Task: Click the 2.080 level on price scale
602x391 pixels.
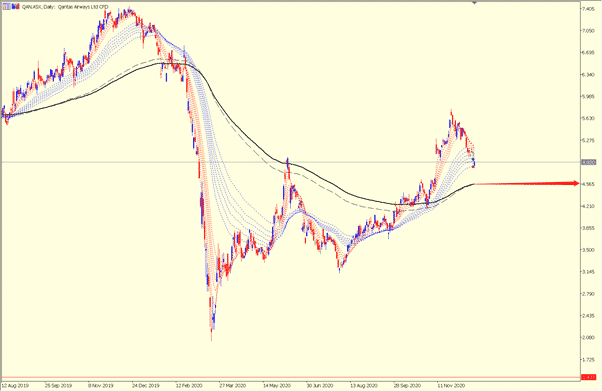Action: (589, 337)
